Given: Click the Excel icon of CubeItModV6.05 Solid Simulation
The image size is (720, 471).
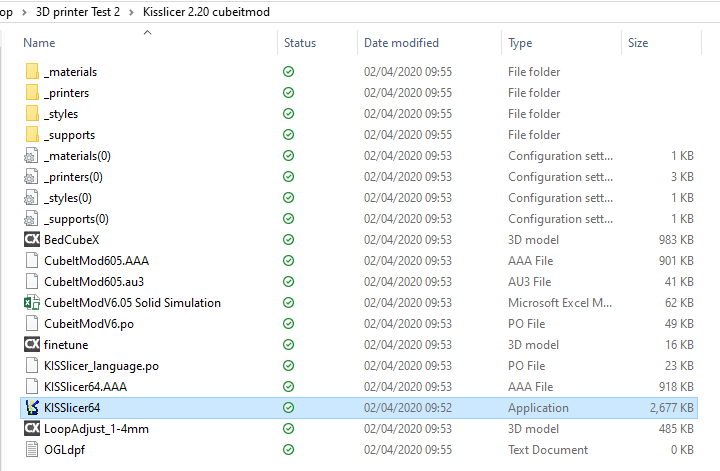Looking at the screenshot, I should click(32, 303).
